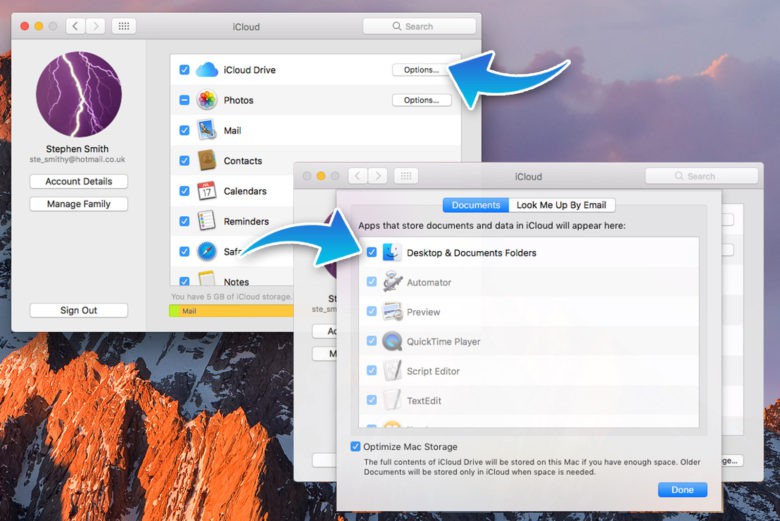
Task: Toggle the Automator checkbox
Action: point(372,282)
